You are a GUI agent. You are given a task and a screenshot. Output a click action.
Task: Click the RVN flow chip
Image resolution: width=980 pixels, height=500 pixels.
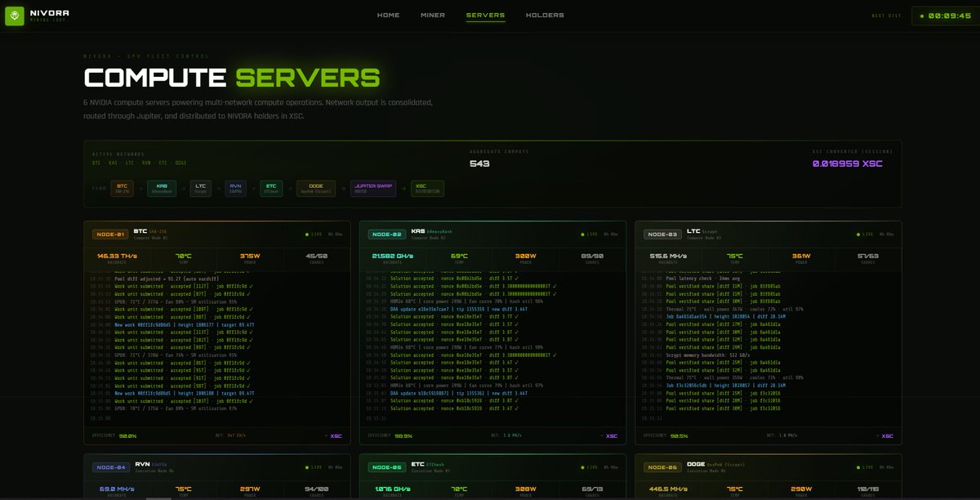pyautogui.click(x=236, y=189)
